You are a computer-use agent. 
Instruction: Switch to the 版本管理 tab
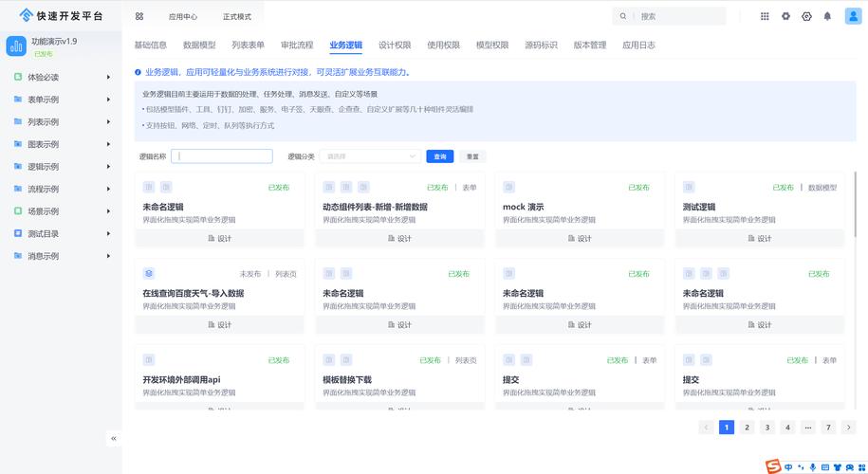click(x=590, y=45)
